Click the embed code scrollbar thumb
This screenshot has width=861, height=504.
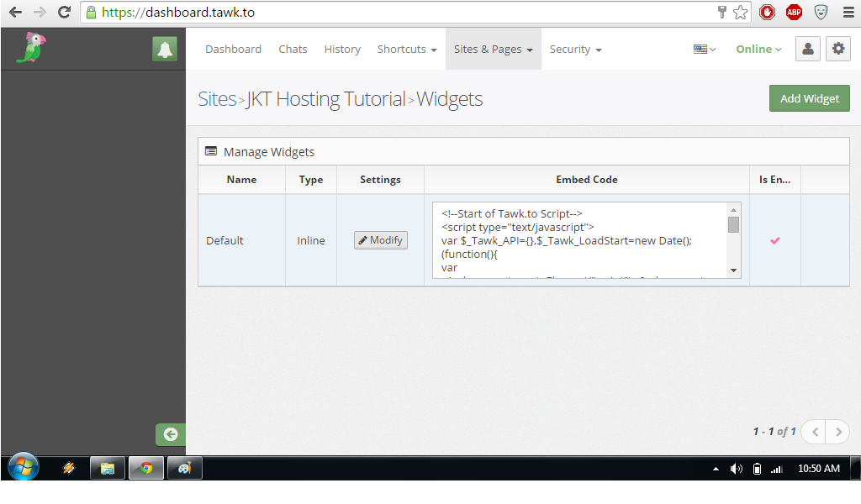click(x=733, y=225)
